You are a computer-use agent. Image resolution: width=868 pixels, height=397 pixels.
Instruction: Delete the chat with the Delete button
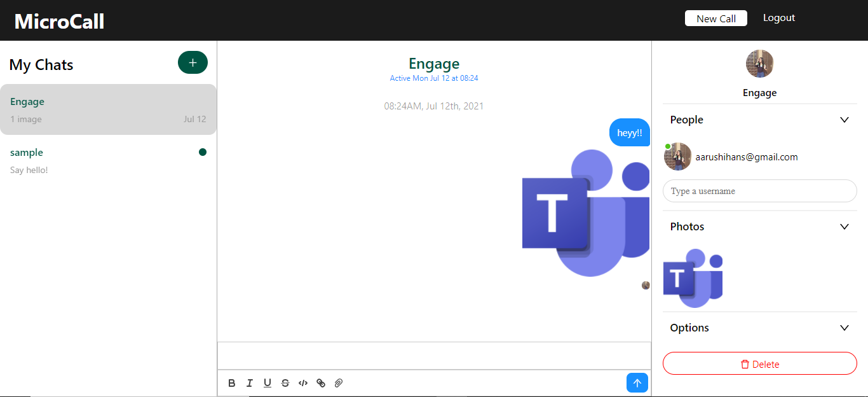[760, 363]
